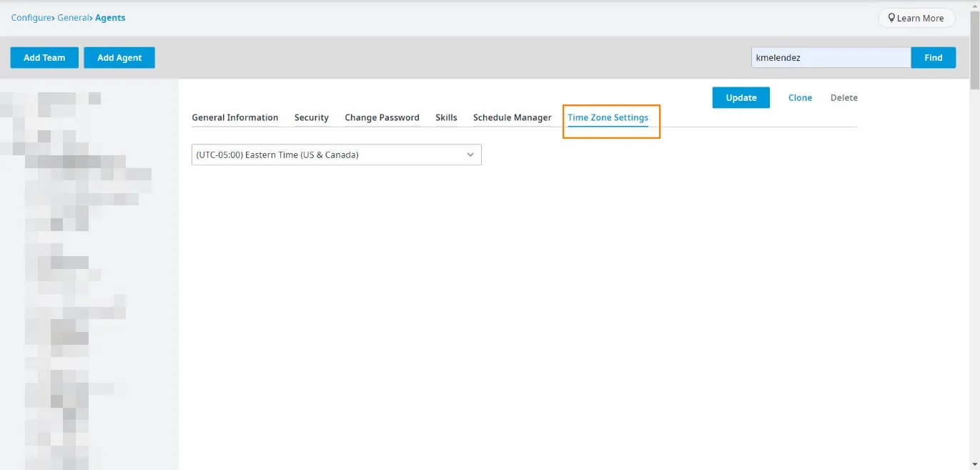Open the Schedule Manager tab
The height and width of the screenshot is (470, 980).
513,118
